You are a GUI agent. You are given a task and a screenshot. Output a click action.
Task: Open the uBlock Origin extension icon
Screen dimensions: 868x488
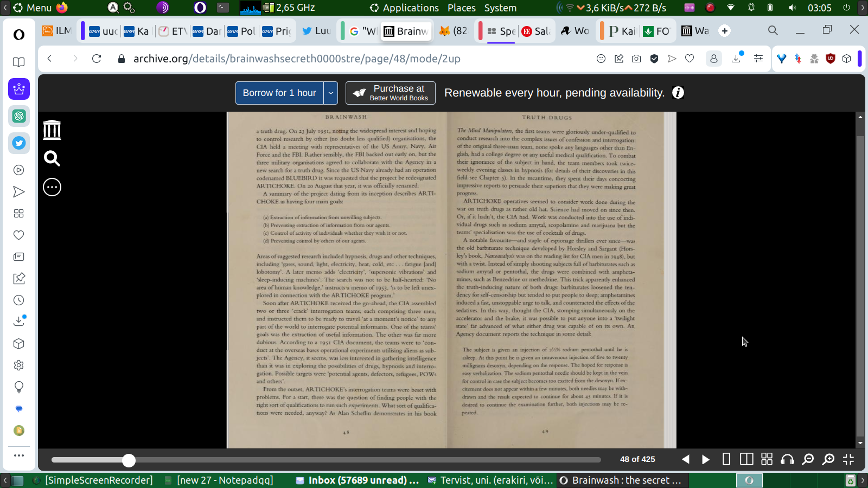tap(830, 59)
